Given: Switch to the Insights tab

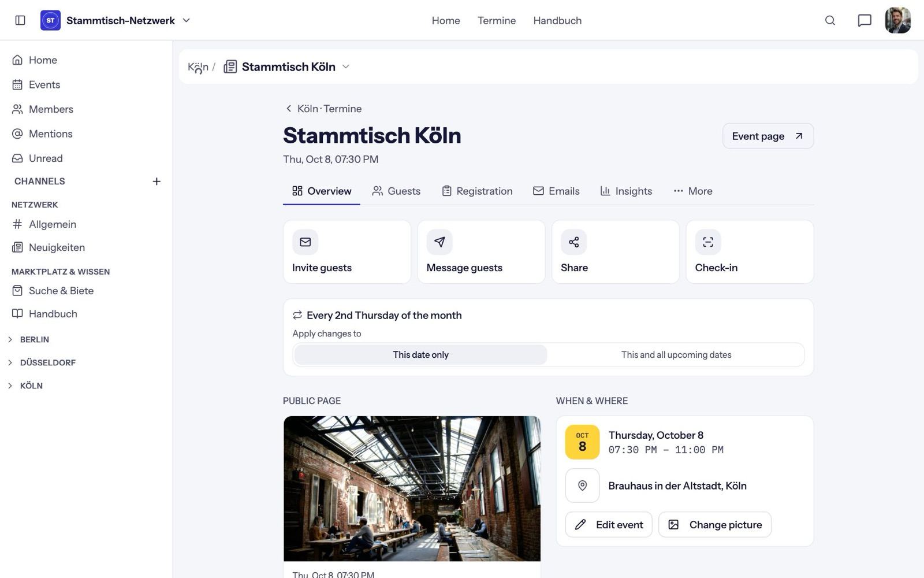Looking at the screenshot, I should (626, 191).
